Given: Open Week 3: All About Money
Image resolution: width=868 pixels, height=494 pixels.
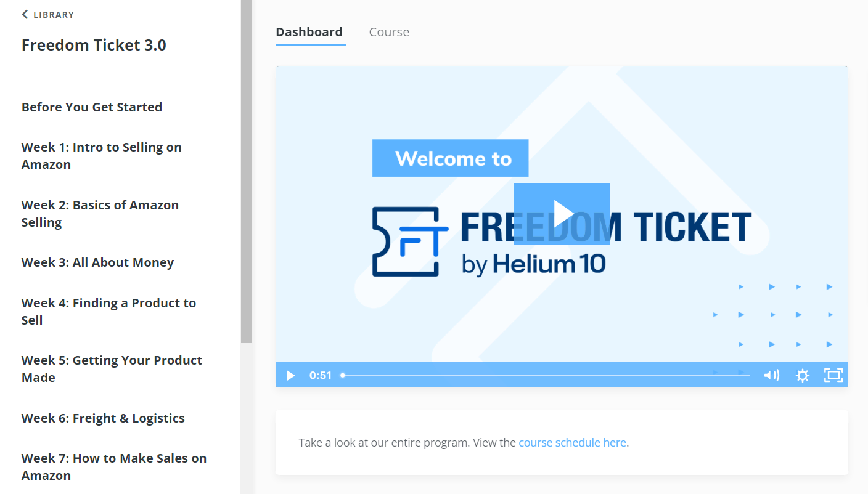Looking at the screenshot, I should [97, 262].
